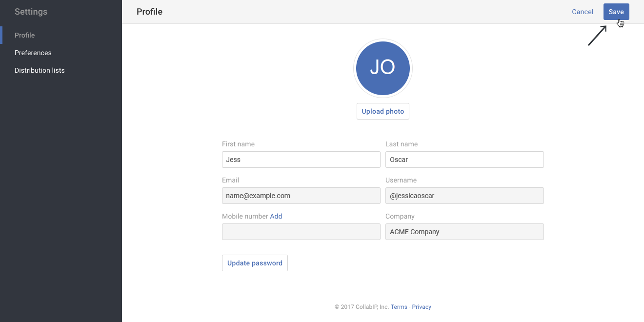The height and width of the screenshot is (322, 644).
Task: Open the Profile settings section
Action: click(24, 35)
